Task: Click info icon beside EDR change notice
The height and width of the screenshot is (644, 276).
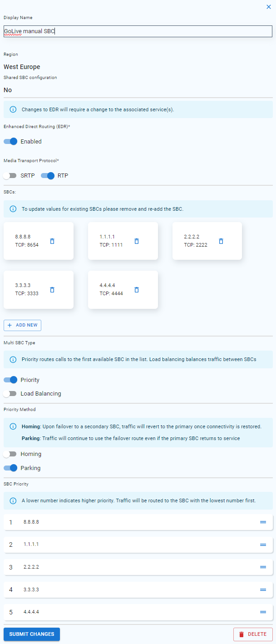Action: [13, 109]
